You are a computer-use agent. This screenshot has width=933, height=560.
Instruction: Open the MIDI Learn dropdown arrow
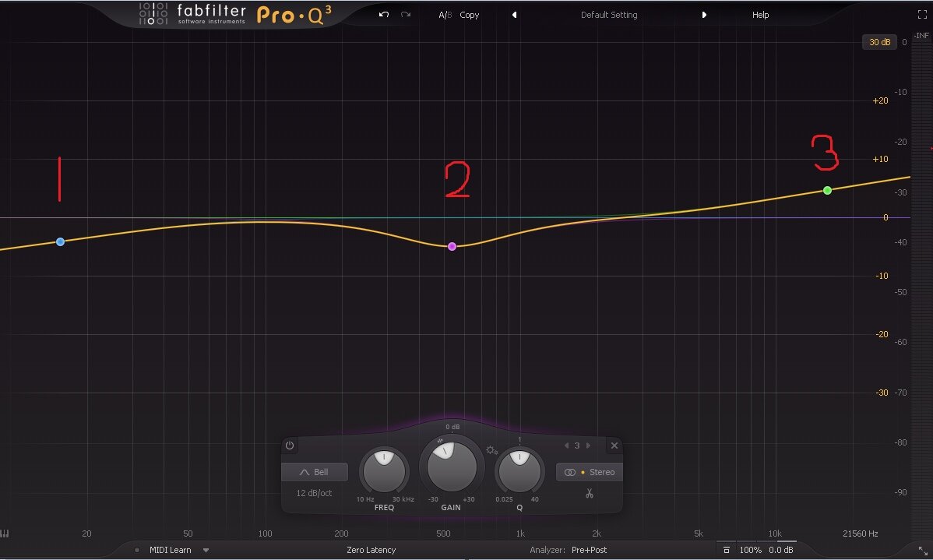tap(206, 551)
